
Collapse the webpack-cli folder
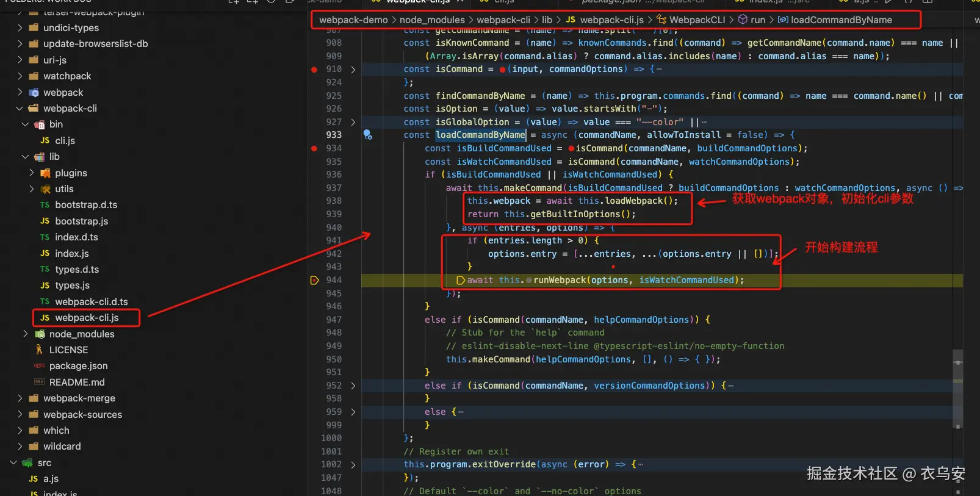pos(20,109)
